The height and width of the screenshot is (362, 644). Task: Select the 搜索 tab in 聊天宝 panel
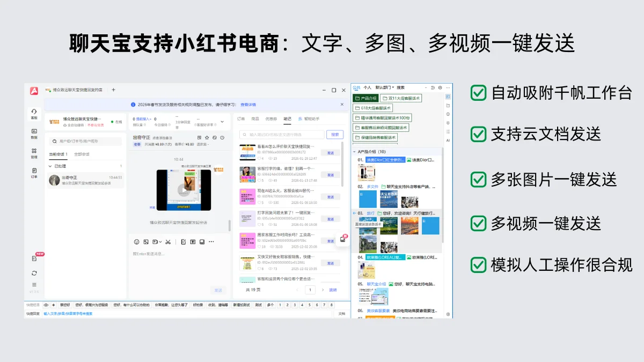click(x=401, y=87)
